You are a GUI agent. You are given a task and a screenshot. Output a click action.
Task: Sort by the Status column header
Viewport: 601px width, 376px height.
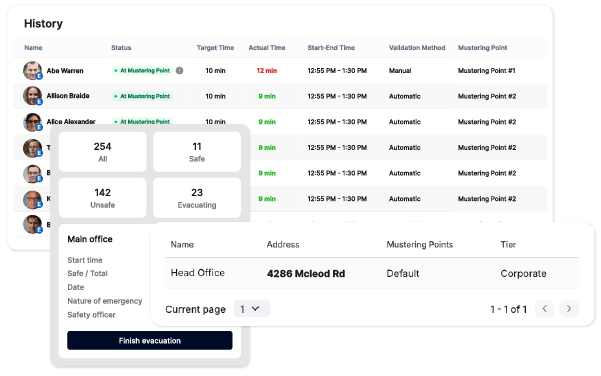[x=121, y=48]
